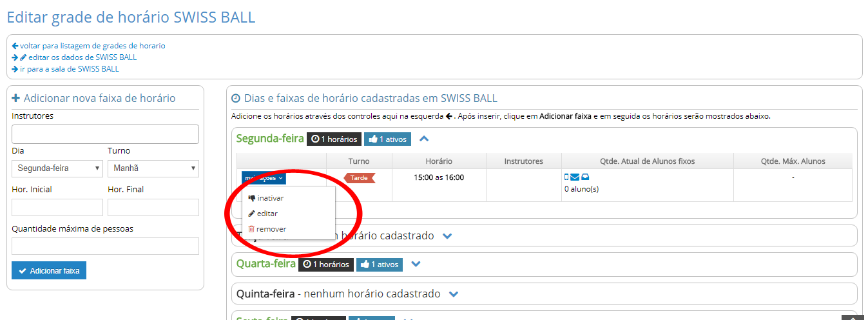Screen dimensions: 868x320
Task: Click the Quarta-feira '1 horários' clock badge
Action: (326, 264)
